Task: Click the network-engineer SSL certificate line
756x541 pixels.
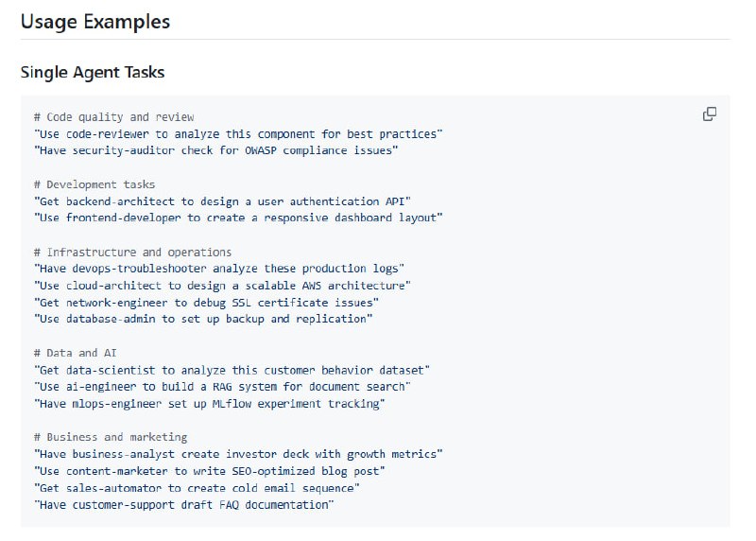Action: coord(206,302)
